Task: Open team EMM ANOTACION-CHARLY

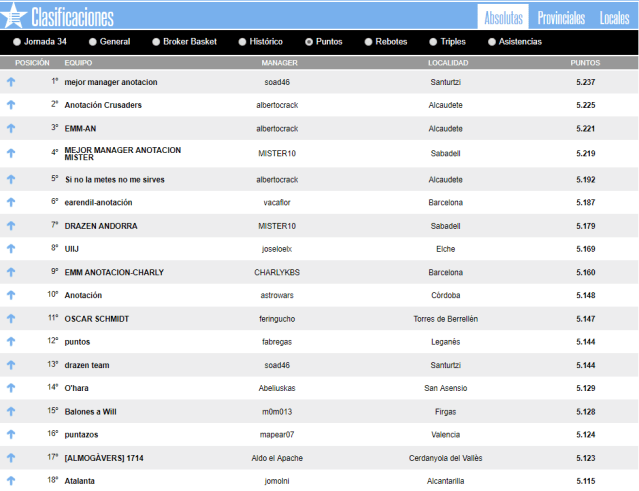Action: [x=114, y=272]
